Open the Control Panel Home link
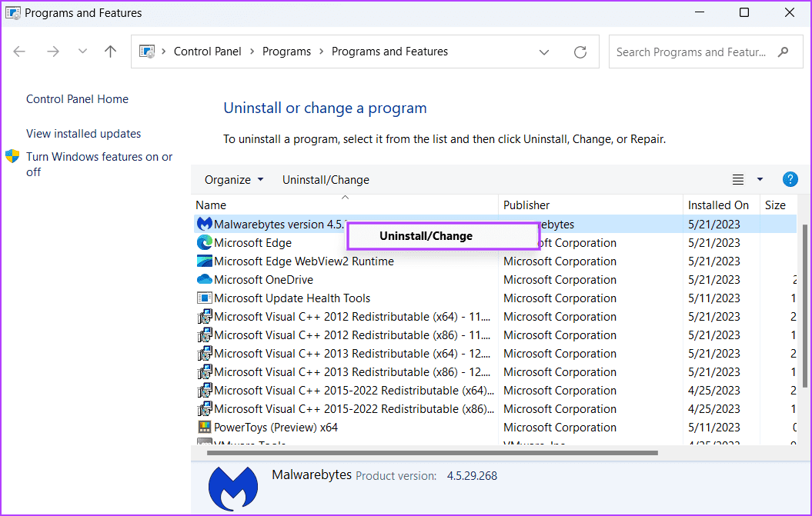Viewport: 812px width, 516px height. pos(77,99)
